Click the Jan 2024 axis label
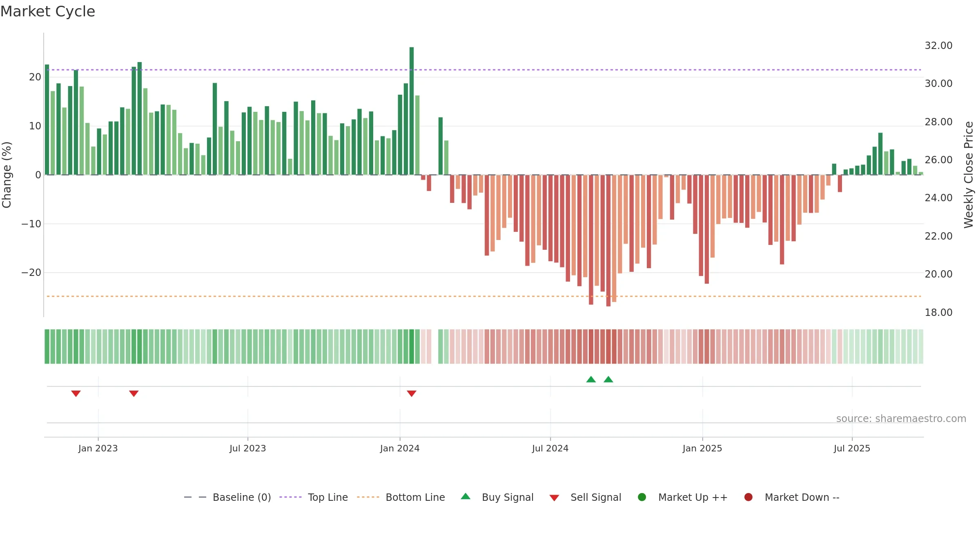980x551 pixels. [400, 448]
